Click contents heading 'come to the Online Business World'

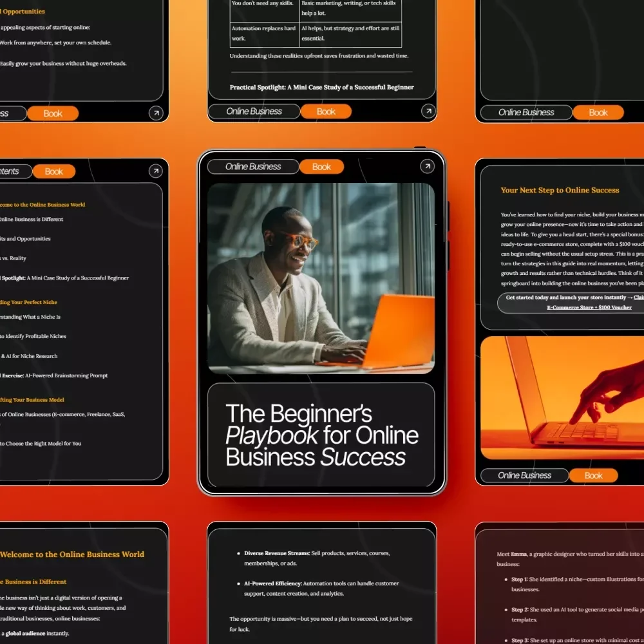coord(43,205)
